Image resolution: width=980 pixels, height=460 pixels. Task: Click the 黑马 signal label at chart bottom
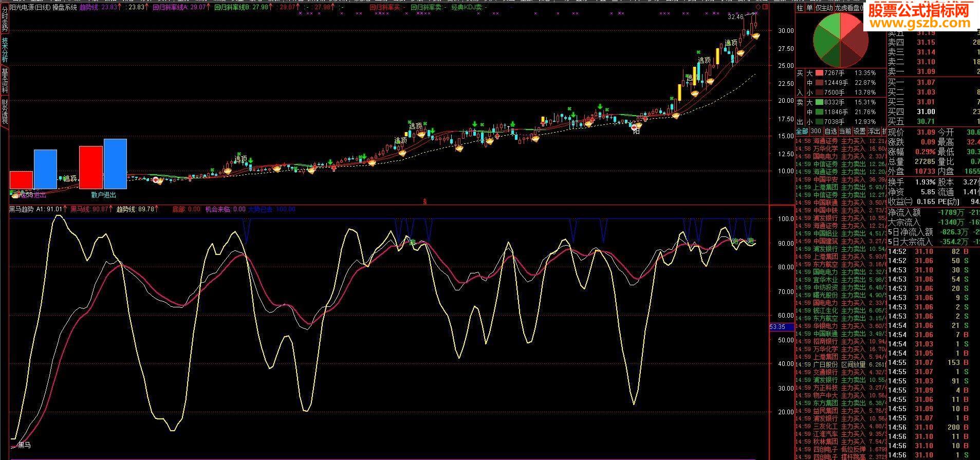click(24, 445)
